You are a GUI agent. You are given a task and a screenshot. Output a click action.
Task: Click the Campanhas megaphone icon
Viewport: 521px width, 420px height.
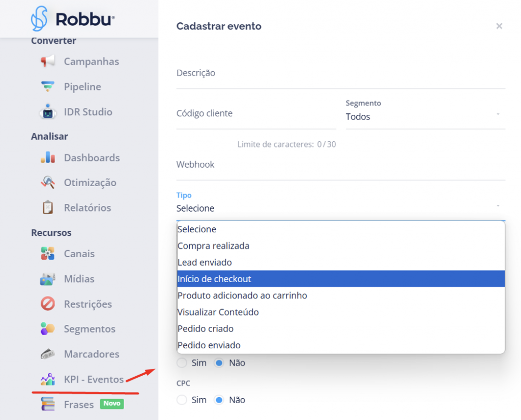click(48, 62)
